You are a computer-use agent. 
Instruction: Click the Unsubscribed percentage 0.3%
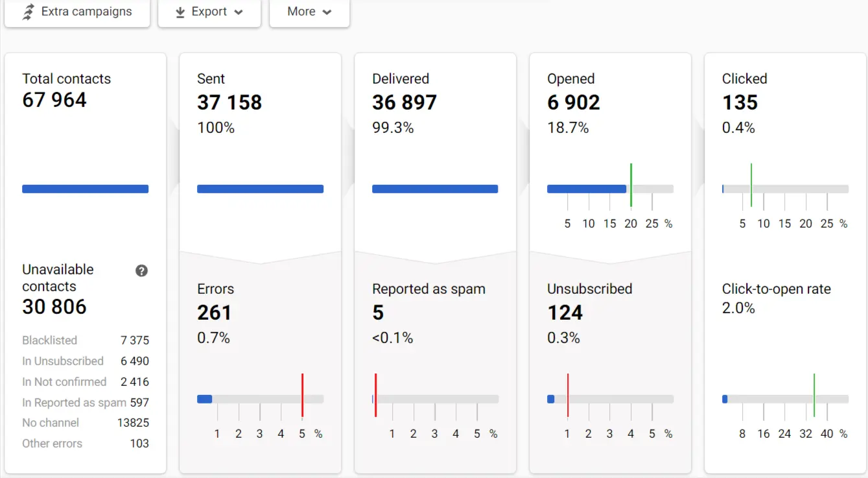click(x=563, y=338)
